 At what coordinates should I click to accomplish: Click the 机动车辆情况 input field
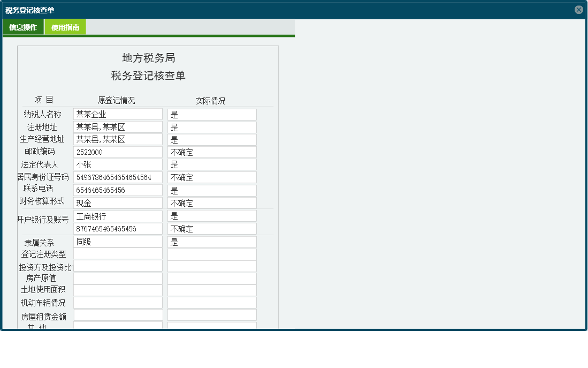tap(117, 302)
